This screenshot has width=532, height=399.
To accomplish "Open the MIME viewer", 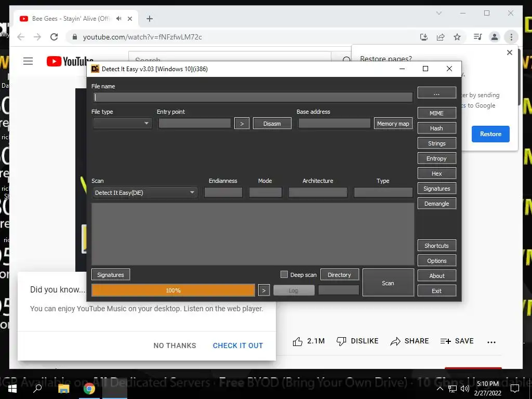I will (436, 113).
